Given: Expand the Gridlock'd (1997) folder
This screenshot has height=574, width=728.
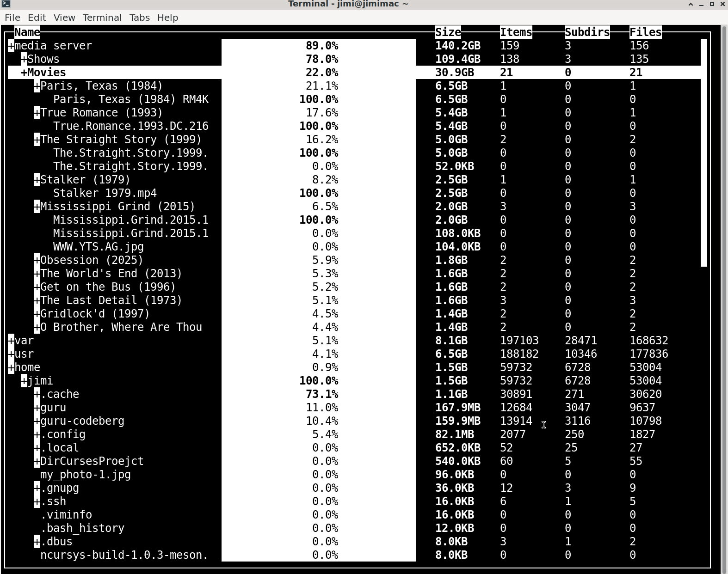Looking at the screenshot, I should click(37, 314).
